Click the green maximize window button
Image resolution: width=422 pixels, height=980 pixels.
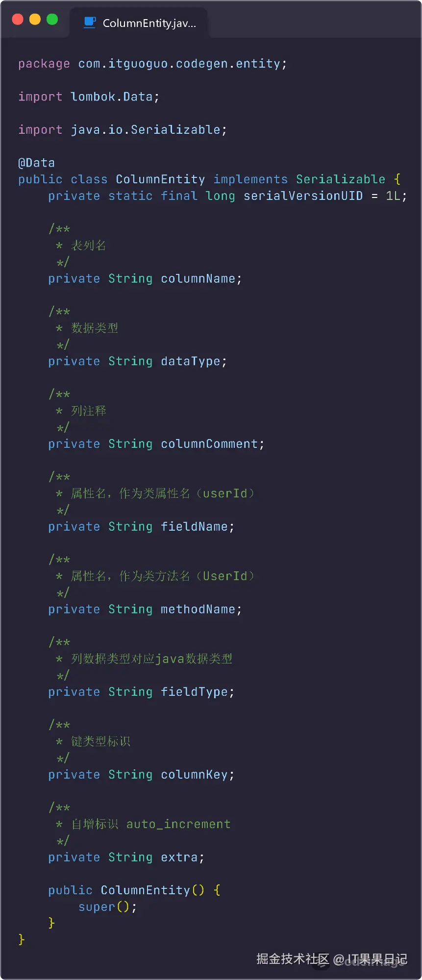tap(52, 20)
